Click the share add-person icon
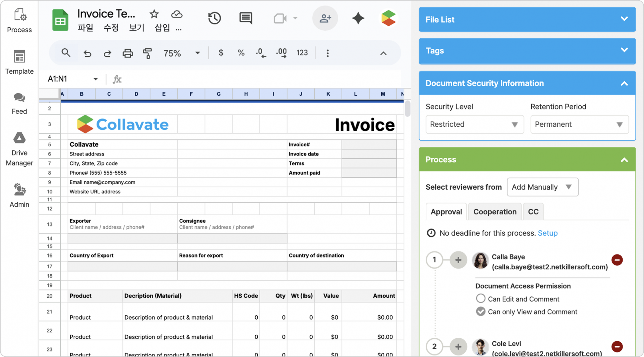Image resolution: width=644 pixels, height=357 pixels. [x=325, y=18]
